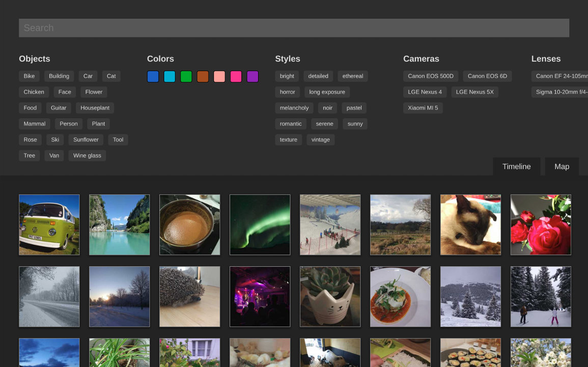Apply the long exposure style filter

(327, 92)
